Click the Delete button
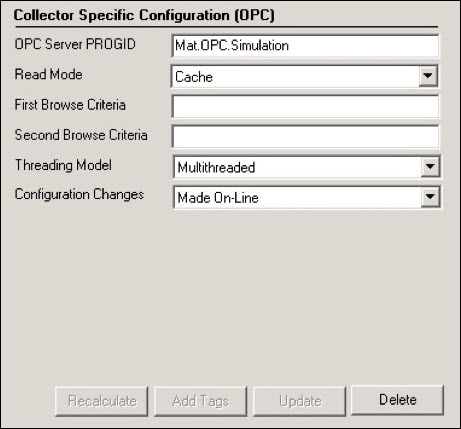The width and height of the screenshot is (461, 429). coord(398,400)
